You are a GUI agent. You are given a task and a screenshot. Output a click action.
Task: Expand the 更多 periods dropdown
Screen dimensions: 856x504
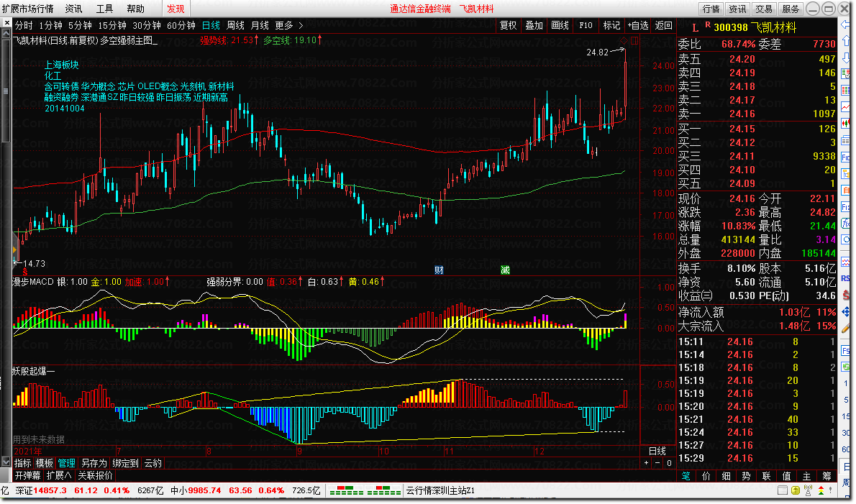pyautogui.click(x=284, y=25)
